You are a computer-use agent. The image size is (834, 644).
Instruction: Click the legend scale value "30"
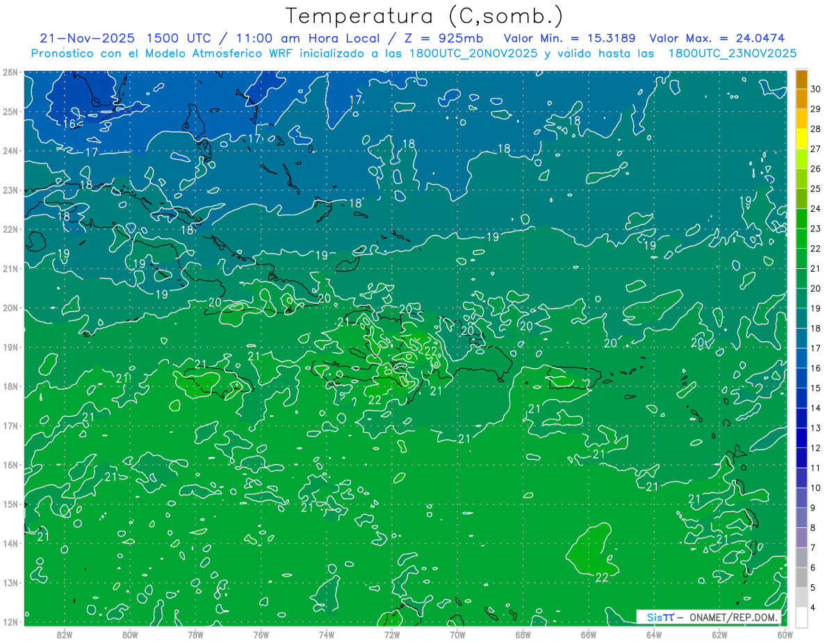815,90
